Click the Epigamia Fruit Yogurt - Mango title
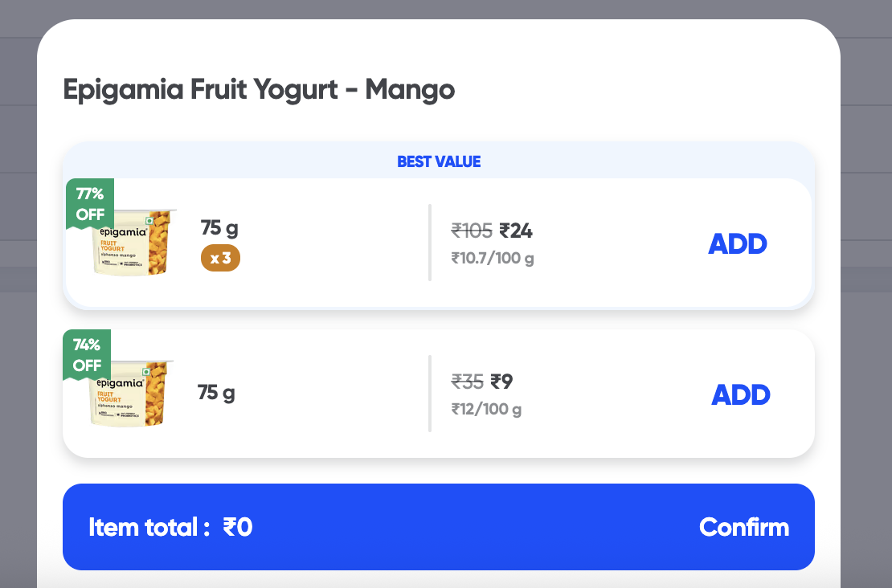892x588 pixels. point(259,89)
